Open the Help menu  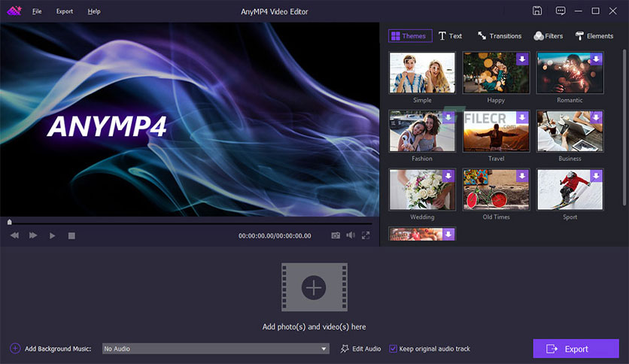pyautogui.click(x=94, y=11)
